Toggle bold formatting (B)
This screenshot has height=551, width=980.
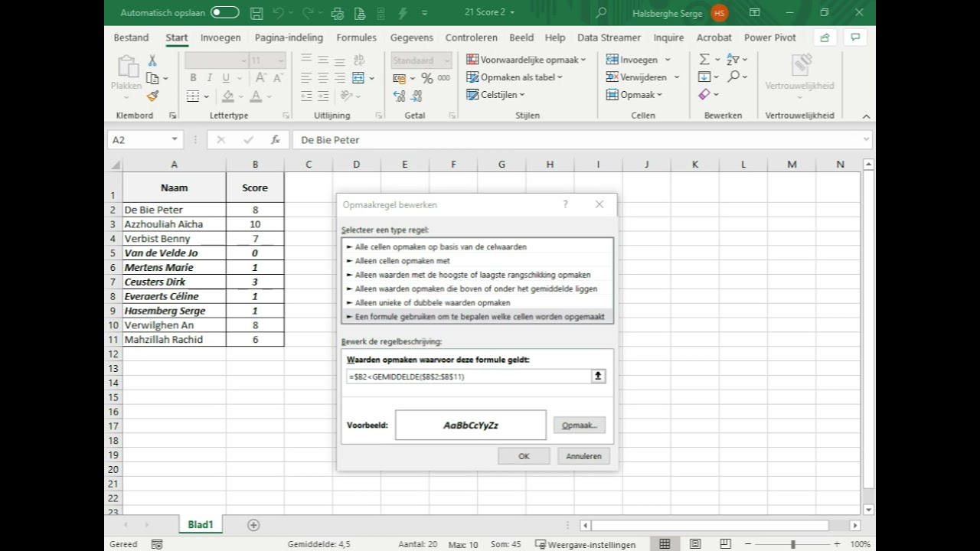pyautogui.click(x=193, y=78)
